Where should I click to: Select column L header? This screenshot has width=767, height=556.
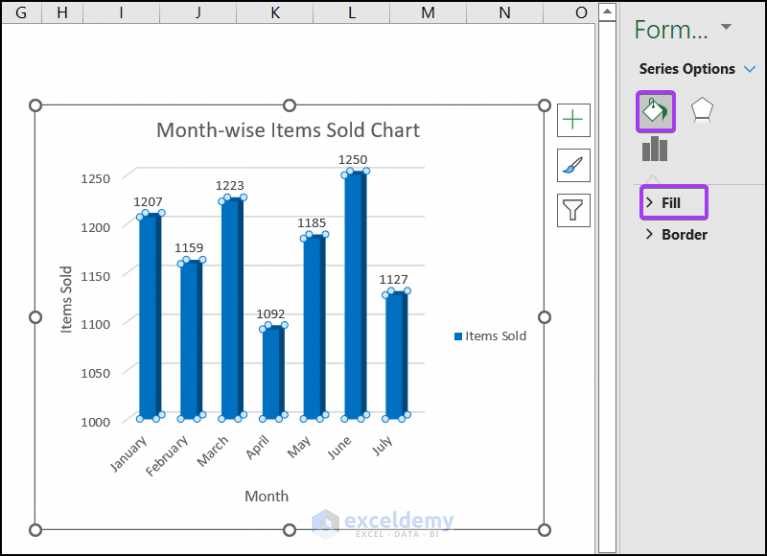point(351,12)
